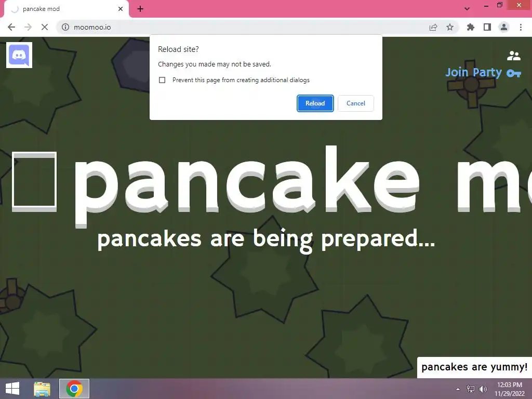Stop loading the page
Viewport: 532px width, 399px height.
tap(45, 27)
